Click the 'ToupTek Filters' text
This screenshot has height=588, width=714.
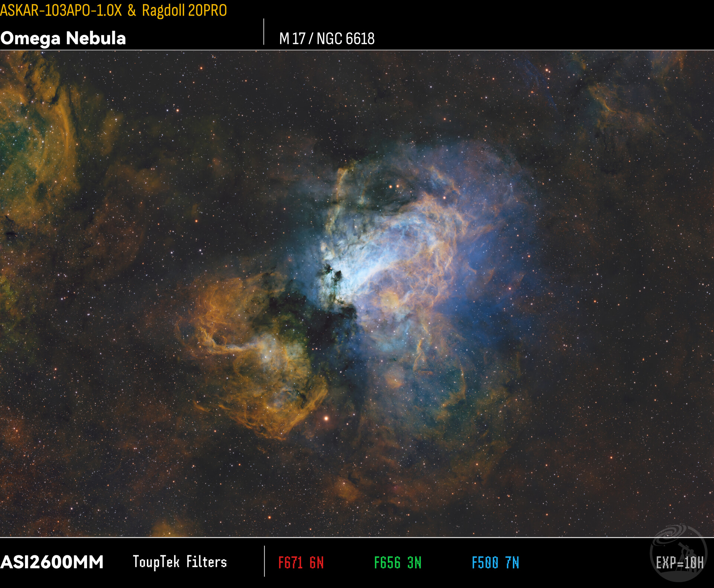click(x=180, y=562)
